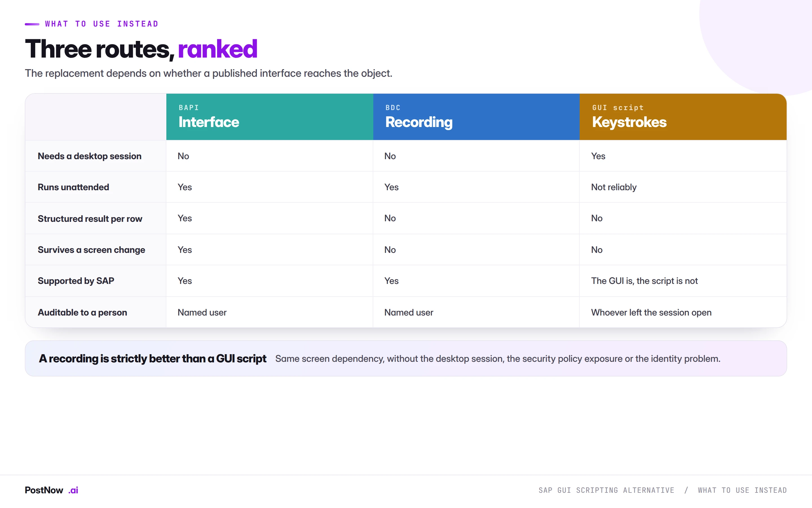Screen dimensions: 812x508
Task: Click Recording's "No" for Needs a desktop session
Action: click(390, 156)
